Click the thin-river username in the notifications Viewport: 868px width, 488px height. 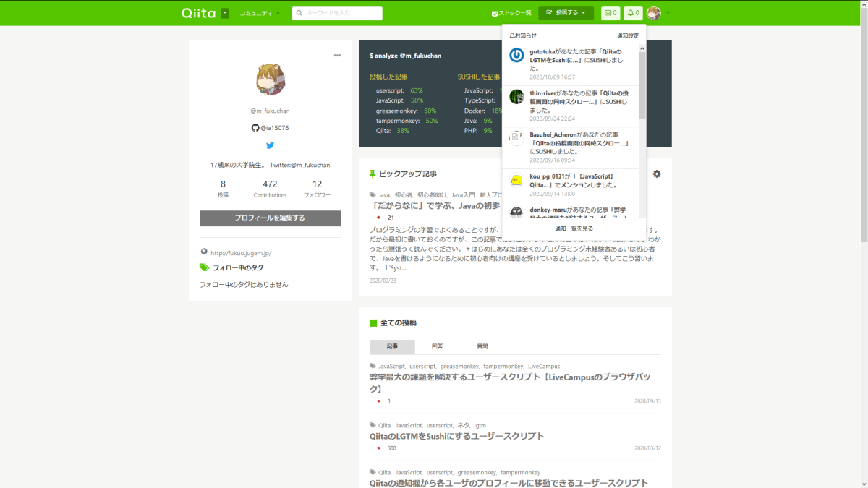coord(545,93)
